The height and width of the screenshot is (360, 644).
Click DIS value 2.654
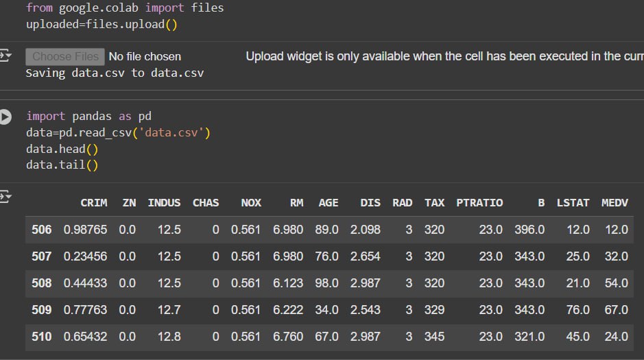coord(365,256)
